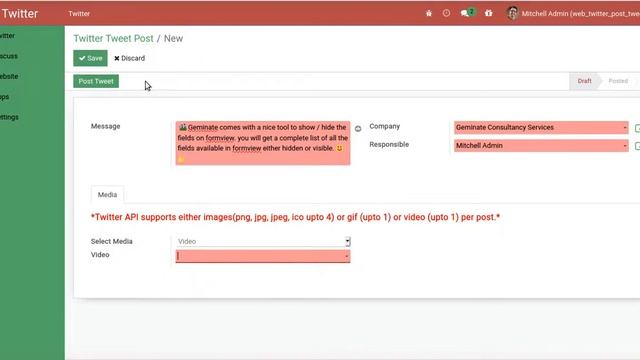Open external link beside Company field
Image resolution: width=640 pixels, height=360 pixels.
click(637, 128)
